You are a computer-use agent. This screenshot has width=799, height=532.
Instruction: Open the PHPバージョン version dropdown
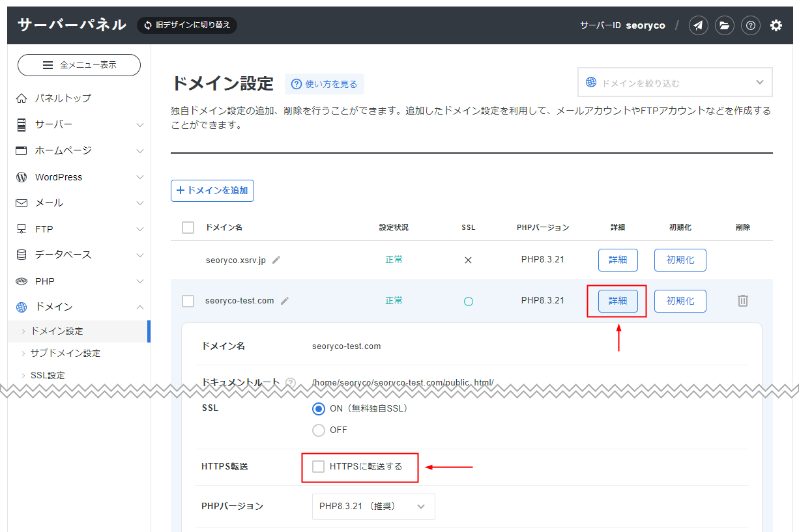coord(373,506)
